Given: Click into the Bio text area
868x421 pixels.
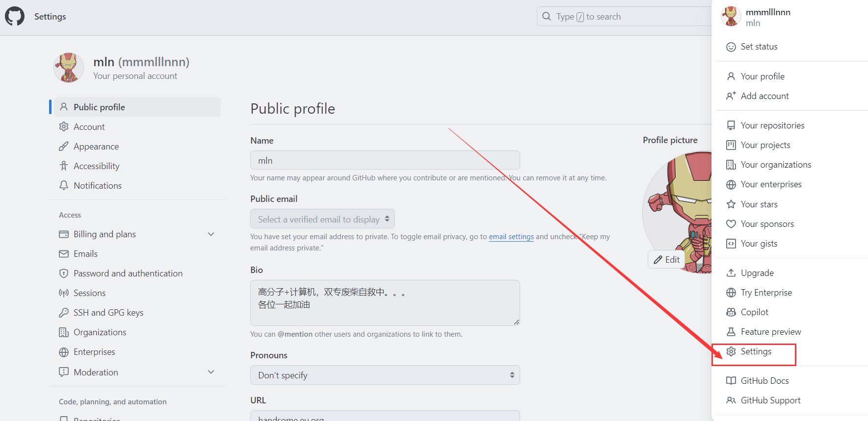Looking at the screenshot, I should (385, 303).
